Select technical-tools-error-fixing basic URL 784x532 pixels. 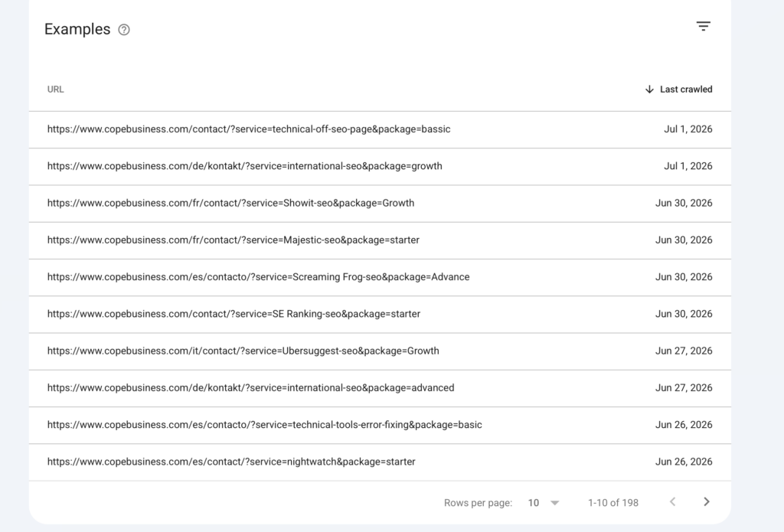264,425
